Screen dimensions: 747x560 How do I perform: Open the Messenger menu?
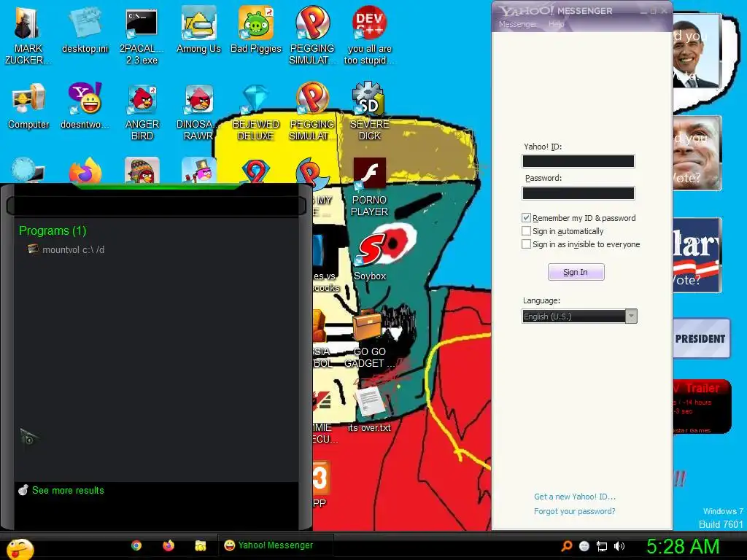tap(517, 24)
